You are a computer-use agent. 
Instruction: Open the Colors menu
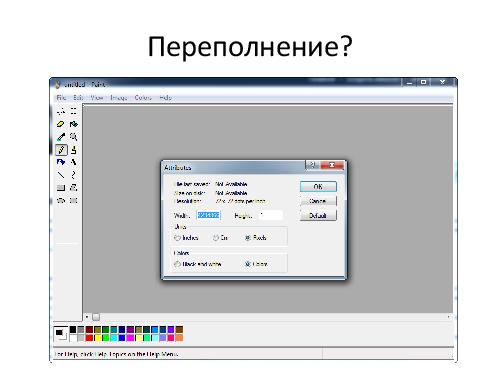tap(143, 98)
